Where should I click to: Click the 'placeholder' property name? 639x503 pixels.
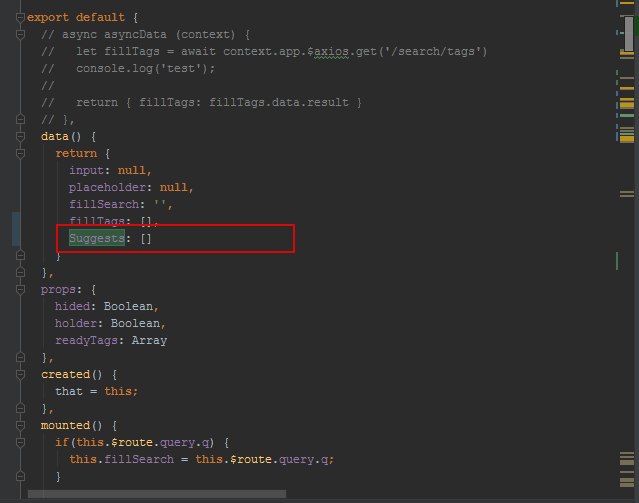(x=107, y=188)
